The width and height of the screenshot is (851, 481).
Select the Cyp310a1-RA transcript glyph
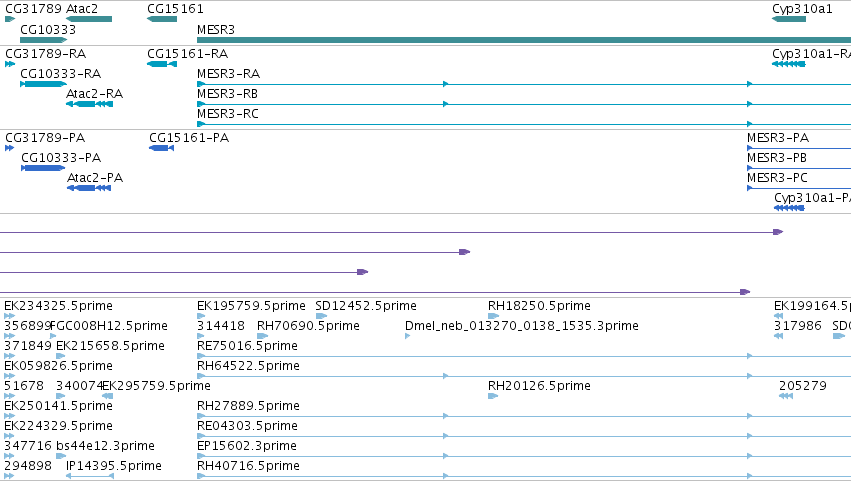pyautogui.click(x=789, y=64)
